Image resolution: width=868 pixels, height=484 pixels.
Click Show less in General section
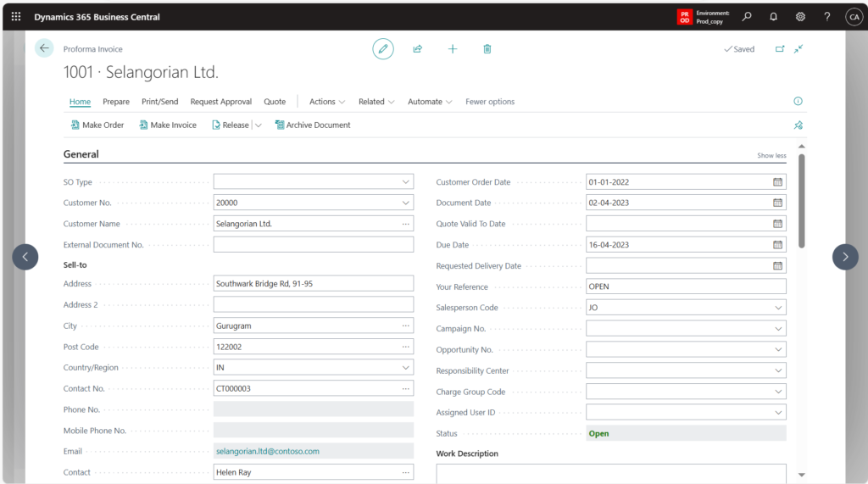[771, 156]
